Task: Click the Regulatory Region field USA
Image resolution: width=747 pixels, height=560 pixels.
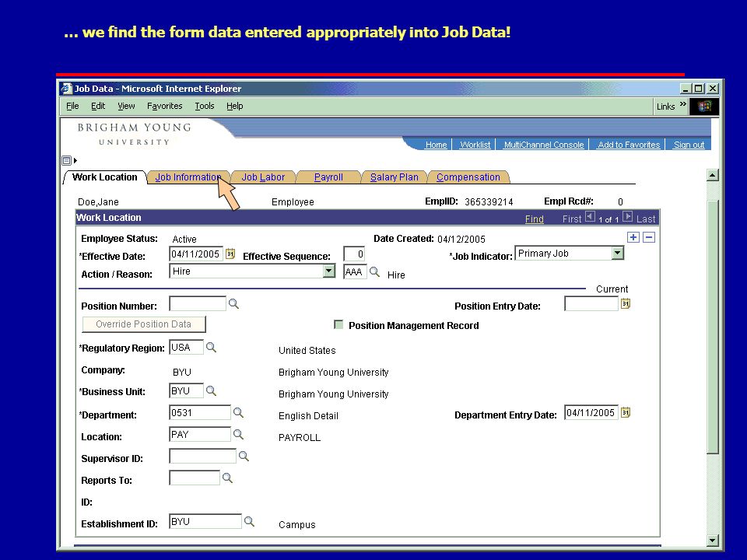Action: [x=186, y=347]
